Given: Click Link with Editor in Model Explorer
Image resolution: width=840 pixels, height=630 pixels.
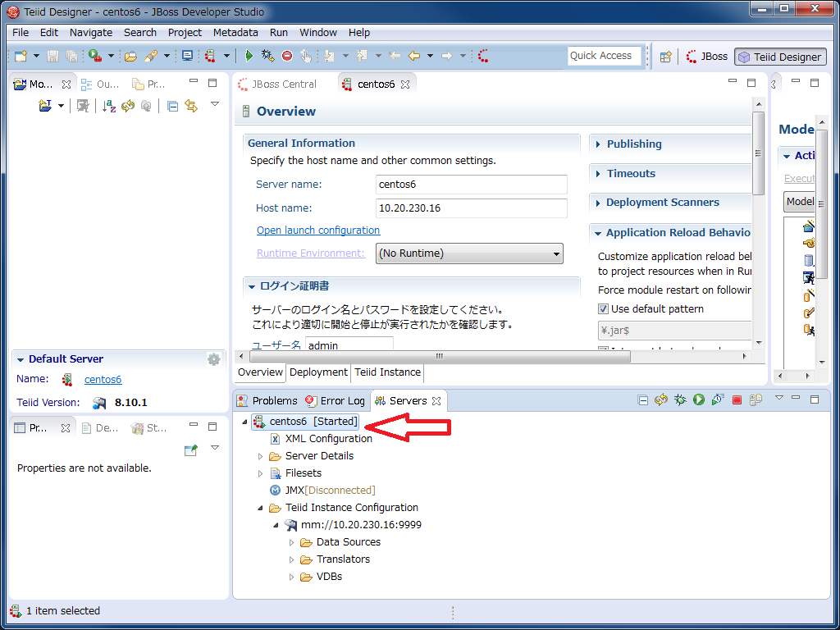Looking at the screenshot, I should [191, 106].
